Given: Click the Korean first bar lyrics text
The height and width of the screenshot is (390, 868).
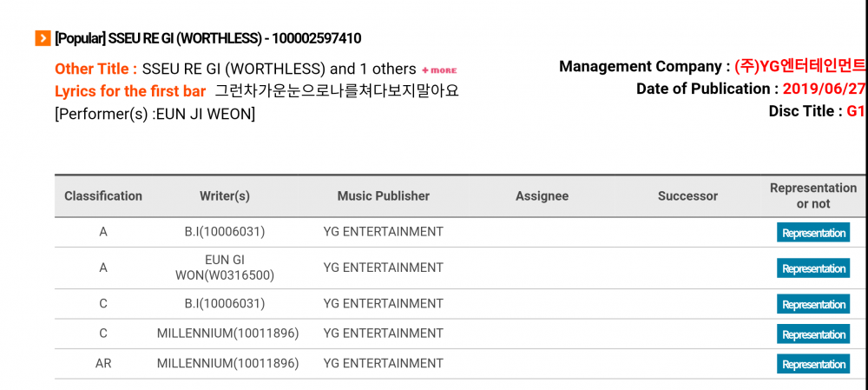Looking at the screenshot, I should [337, 91].
